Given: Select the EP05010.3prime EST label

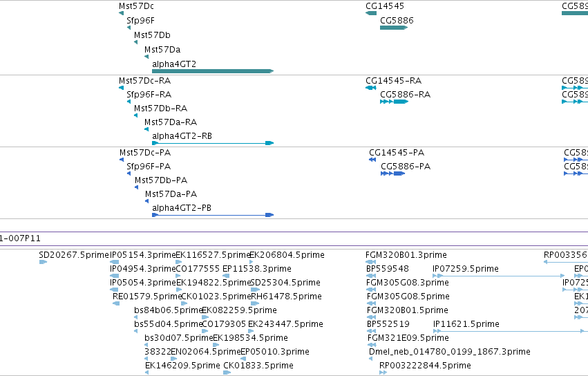Looking at the screenshot, I should [275, 352].
